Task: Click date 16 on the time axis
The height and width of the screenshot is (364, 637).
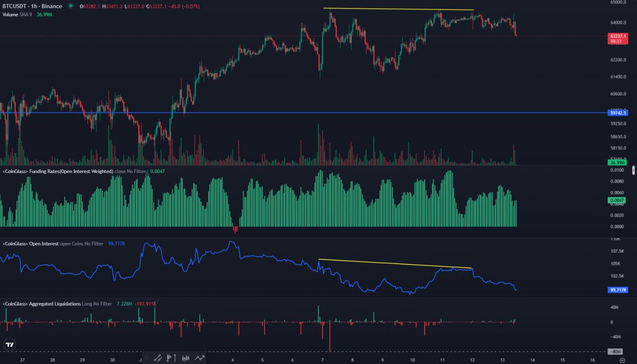Action: 592,359
